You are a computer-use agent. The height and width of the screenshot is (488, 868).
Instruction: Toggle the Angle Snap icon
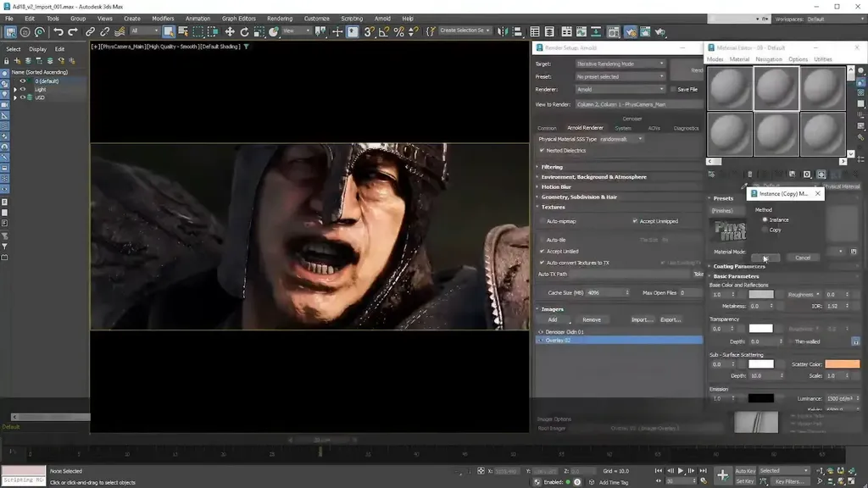pos(384,32)
